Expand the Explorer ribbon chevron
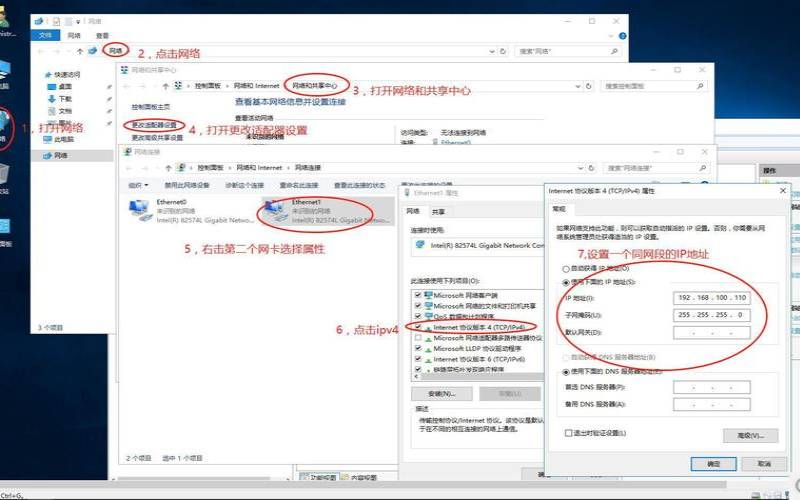The width and height of the screenshot is (800, 500). pos(611,36)
